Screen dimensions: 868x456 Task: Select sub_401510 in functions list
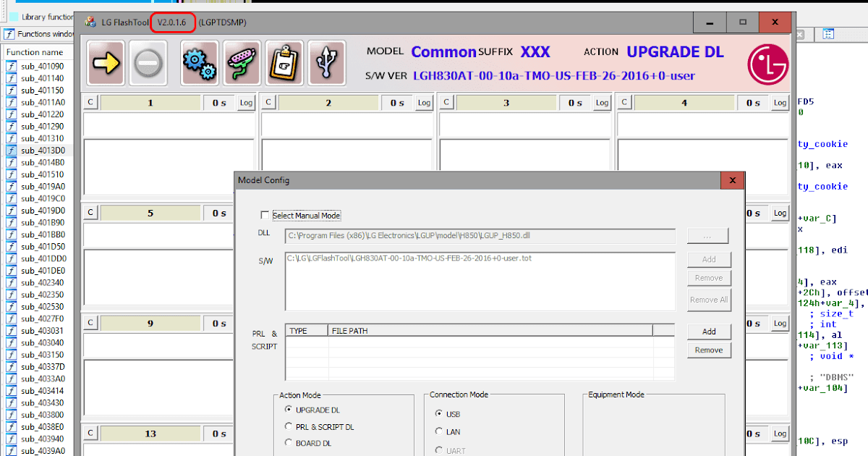42,174
